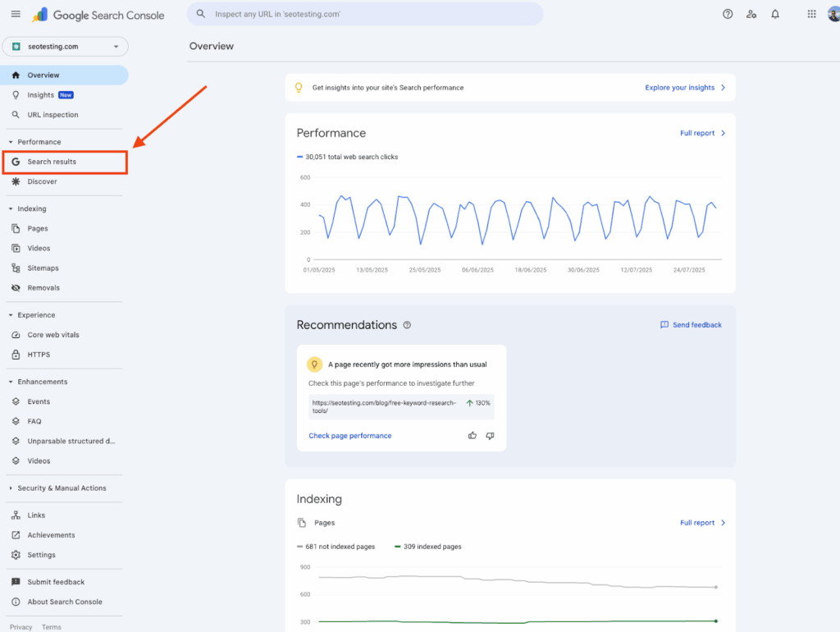
Task: Open Search results report
Action: (65, 162)
